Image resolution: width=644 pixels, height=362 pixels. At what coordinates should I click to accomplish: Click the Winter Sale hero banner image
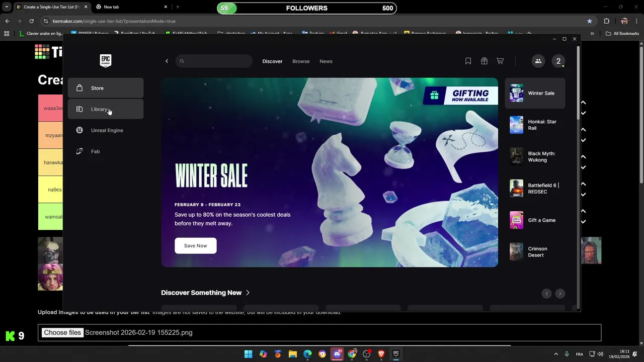pyautogui.click(x=330, y=172)
